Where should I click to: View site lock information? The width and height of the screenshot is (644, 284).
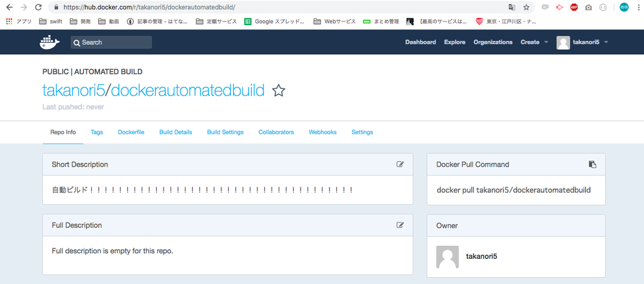pyautogui.click(x=56, y=8)
